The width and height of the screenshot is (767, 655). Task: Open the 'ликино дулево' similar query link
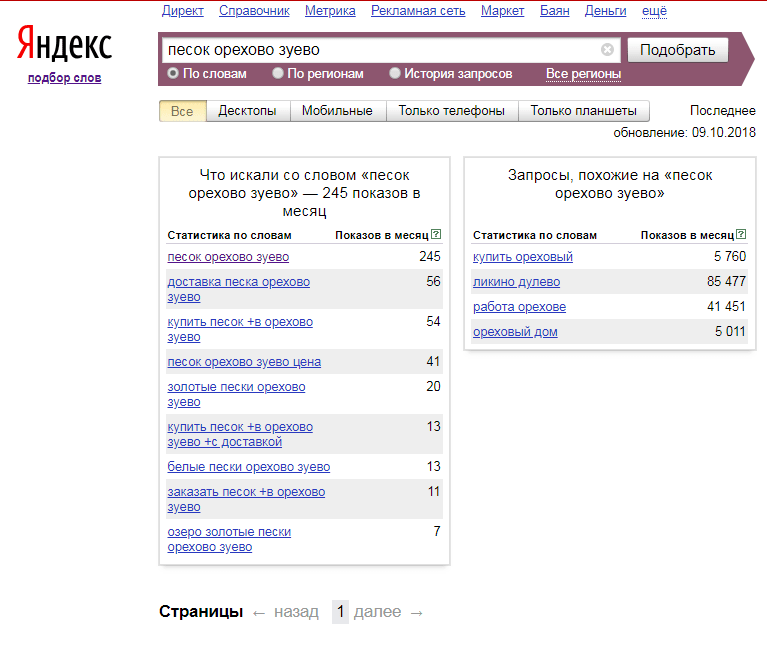coord(516,282)
